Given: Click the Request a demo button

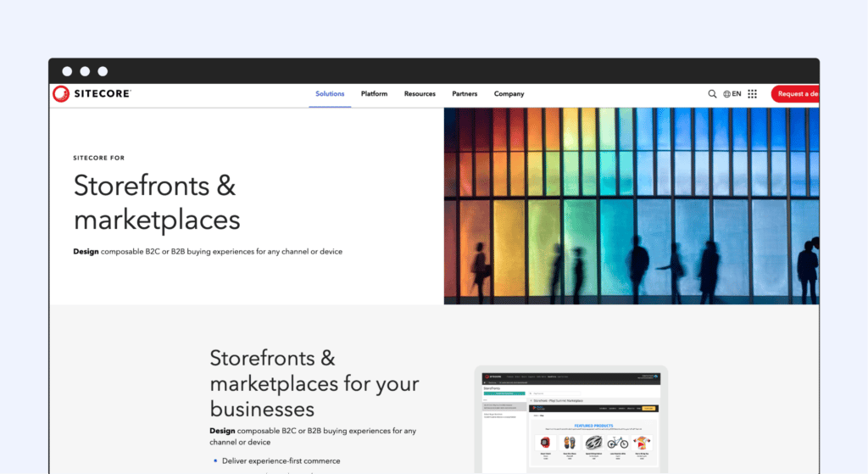Looking at the screenshot, I should coord(795,94).
